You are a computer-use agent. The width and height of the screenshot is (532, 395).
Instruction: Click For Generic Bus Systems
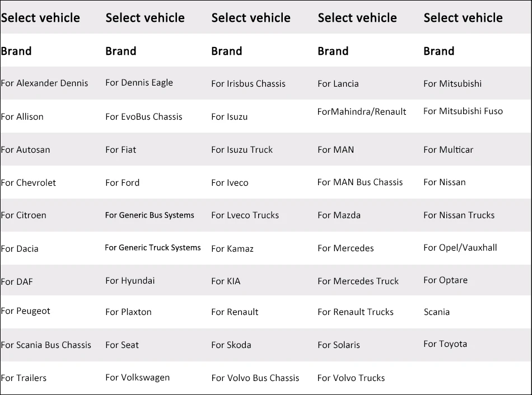pyautogui.click(x=150, y=215)
